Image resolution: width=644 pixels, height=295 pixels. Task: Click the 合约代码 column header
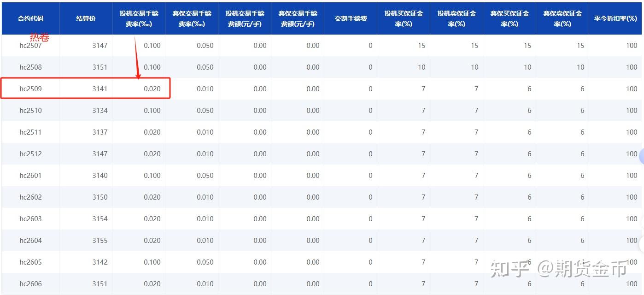(30, 19)
